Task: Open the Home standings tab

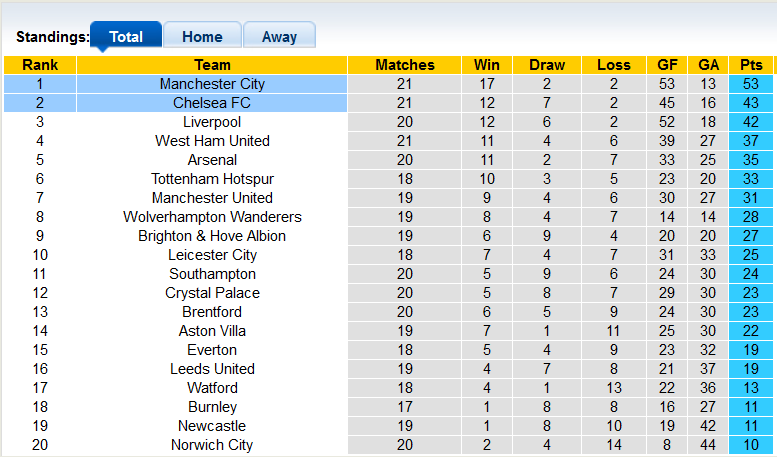Action: 202,37
